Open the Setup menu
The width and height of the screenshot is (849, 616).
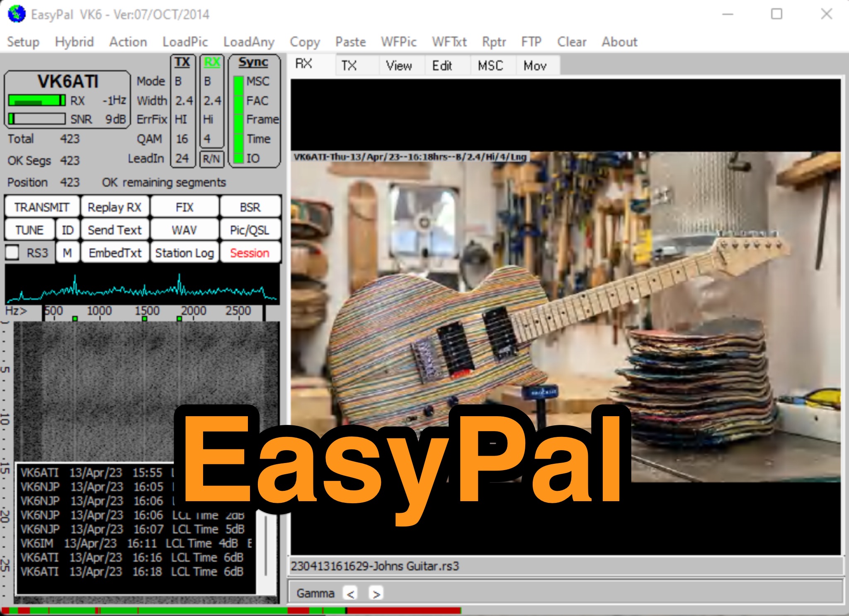pyautogui.click(x=23, y=42)
